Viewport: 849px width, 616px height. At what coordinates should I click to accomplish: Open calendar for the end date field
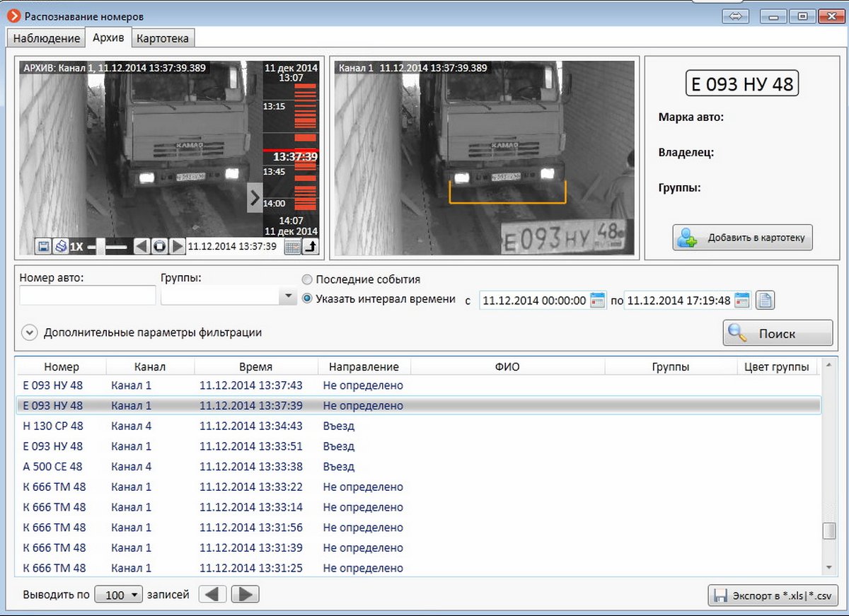pos(741,301)
